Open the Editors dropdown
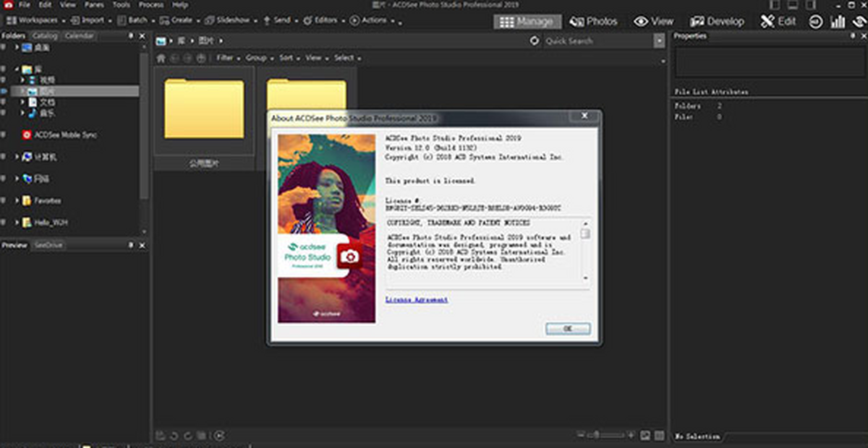868x448 pixels. coord(324,20)
